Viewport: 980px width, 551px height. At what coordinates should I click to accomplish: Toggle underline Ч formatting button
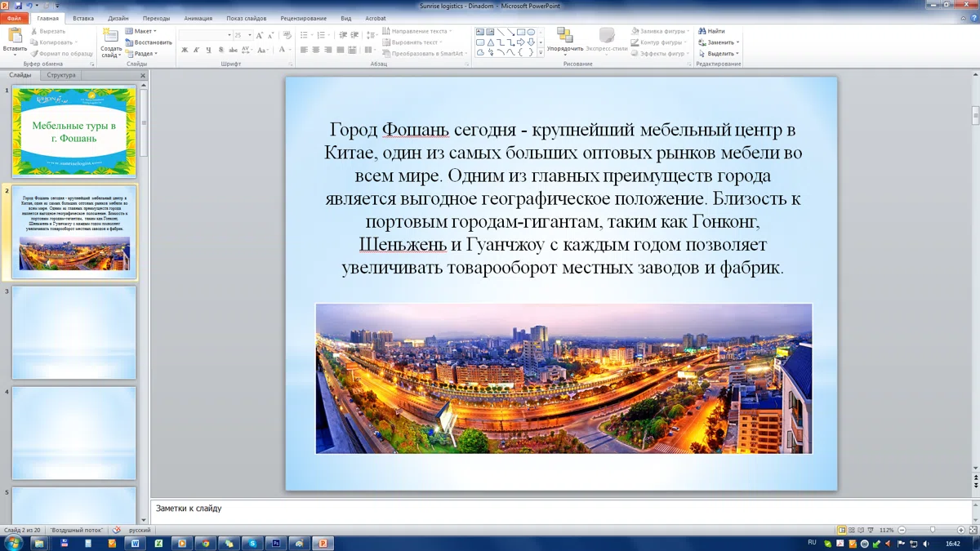tap(209, 50)
